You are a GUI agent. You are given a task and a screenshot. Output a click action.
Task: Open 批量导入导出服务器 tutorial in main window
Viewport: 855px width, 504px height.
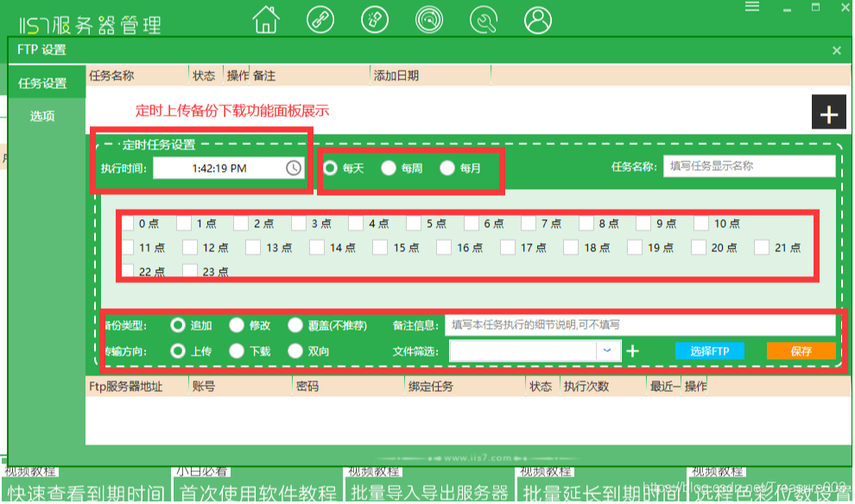coord(430,493)
